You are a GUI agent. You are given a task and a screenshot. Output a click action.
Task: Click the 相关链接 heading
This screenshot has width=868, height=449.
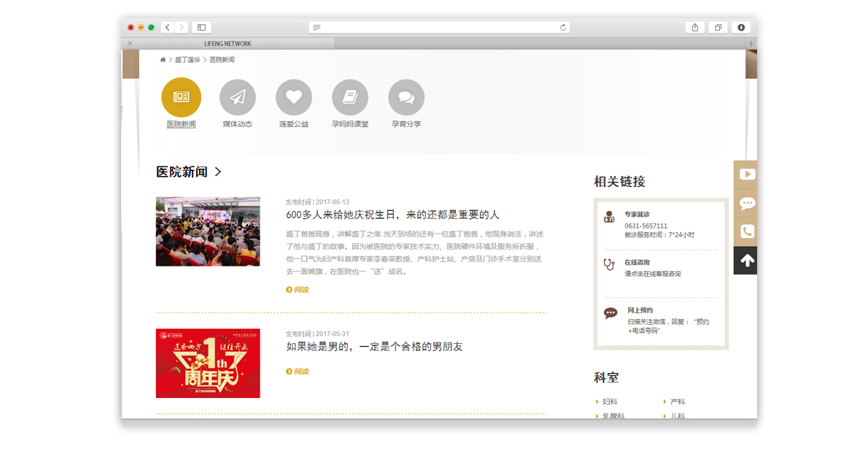tap(619, 182)
